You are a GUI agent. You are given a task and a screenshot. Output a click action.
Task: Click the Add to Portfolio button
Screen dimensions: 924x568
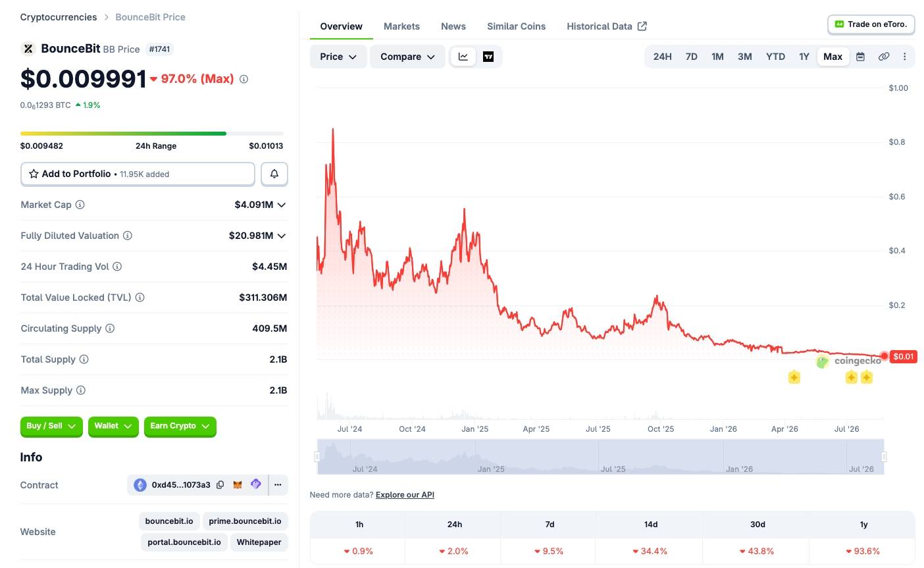tap(138, 174)
